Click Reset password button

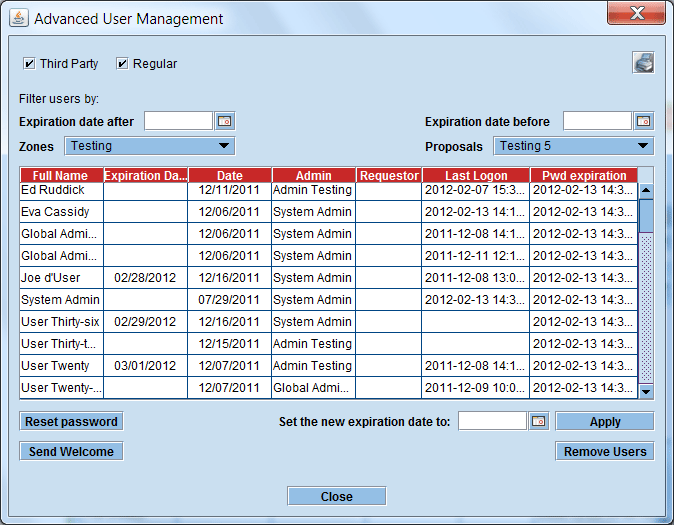click(71, 421)
